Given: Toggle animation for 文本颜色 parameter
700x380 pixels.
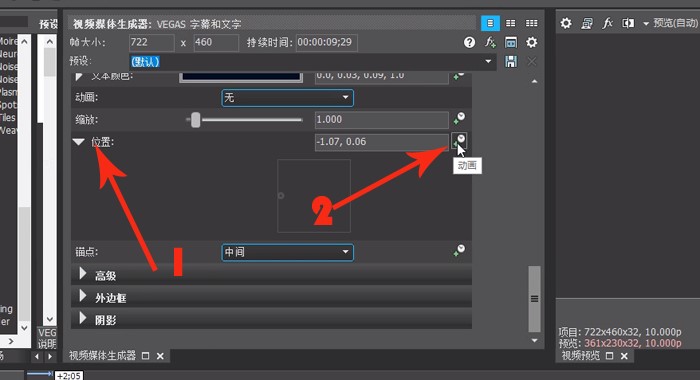Looking at the screenshot, I should coord(459,76).
